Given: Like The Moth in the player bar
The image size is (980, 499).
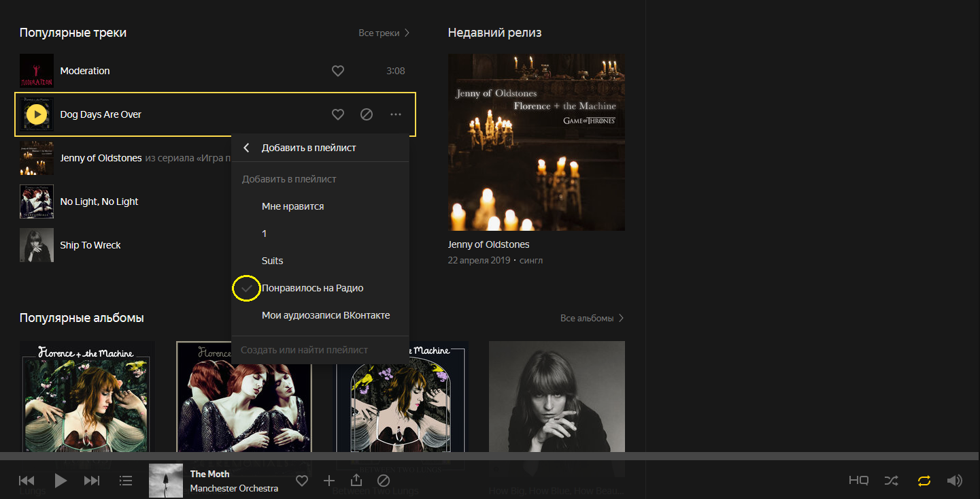Looking at the screenshot, I should [x=302, y=481].
